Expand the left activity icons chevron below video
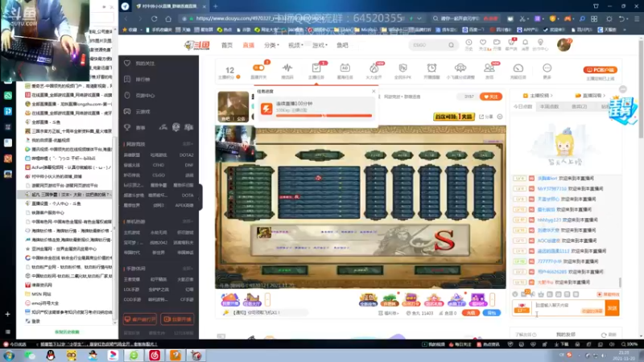Screen dimensions: 644x362 pyautogui.click(x=267, y=300)
